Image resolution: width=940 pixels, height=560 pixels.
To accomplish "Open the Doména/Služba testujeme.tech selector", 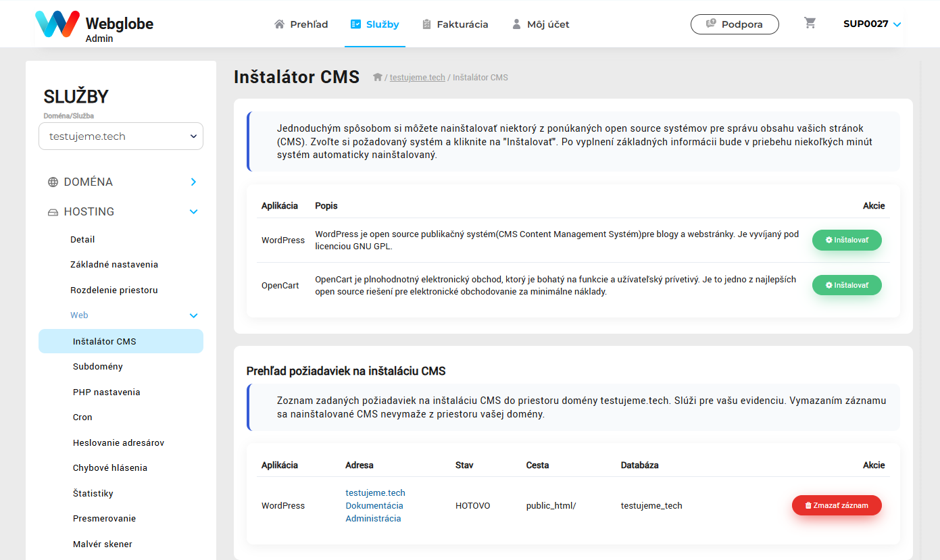I will tap(121, 136).
